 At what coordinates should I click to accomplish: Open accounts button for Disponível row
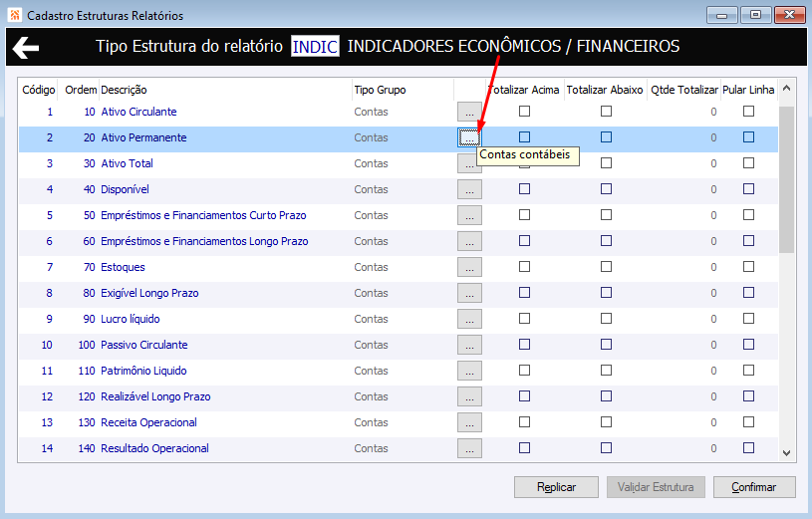click(469, 189)
